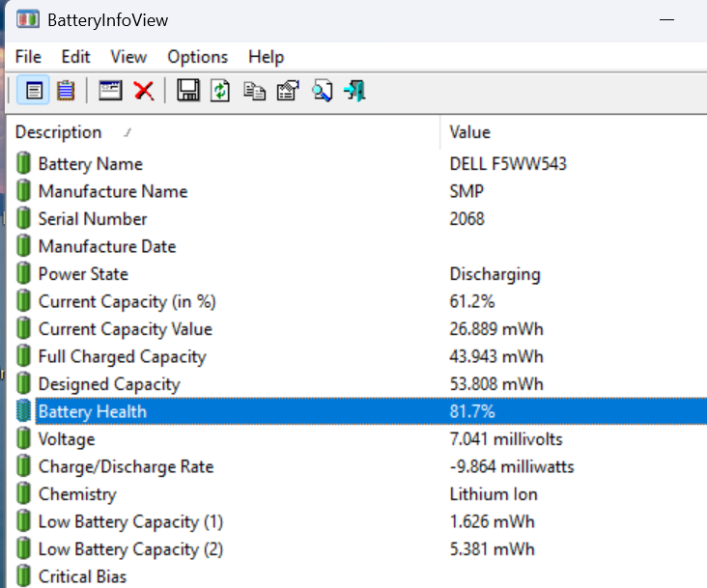Screen dimensions: 707x588
Task: Open the Edit menu
Action: point(75,57)
